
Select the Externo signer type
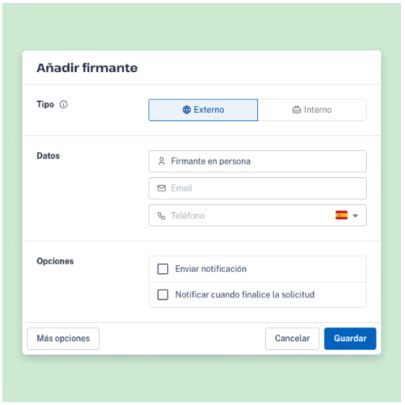pyautogui.click(x=203, y=110)
